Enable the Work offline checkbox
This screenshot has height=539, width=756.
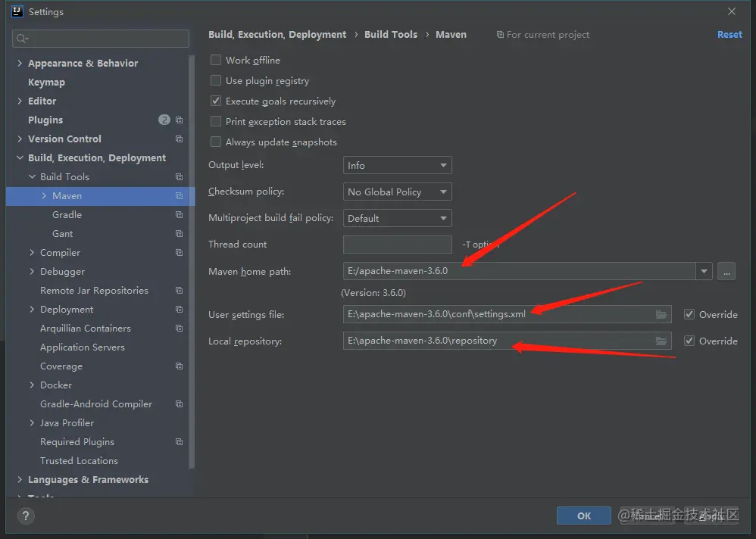coord(216,60)
